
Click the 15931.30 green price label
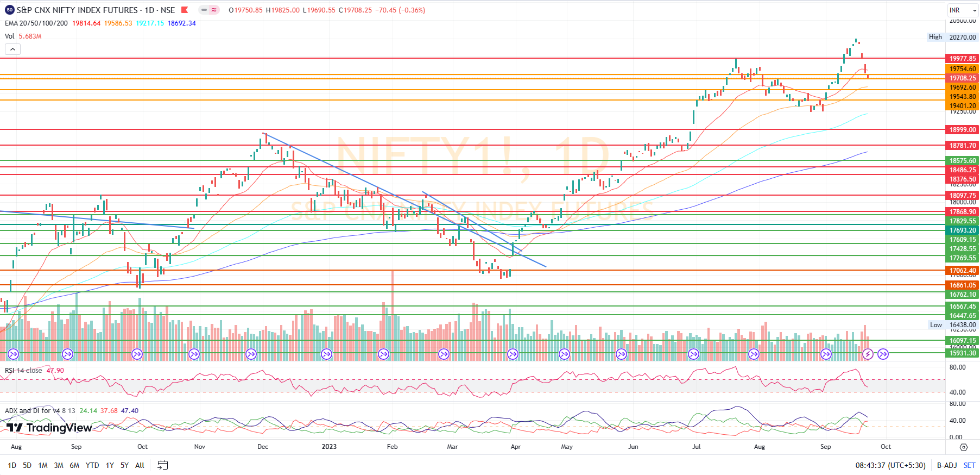click(963, 353)
